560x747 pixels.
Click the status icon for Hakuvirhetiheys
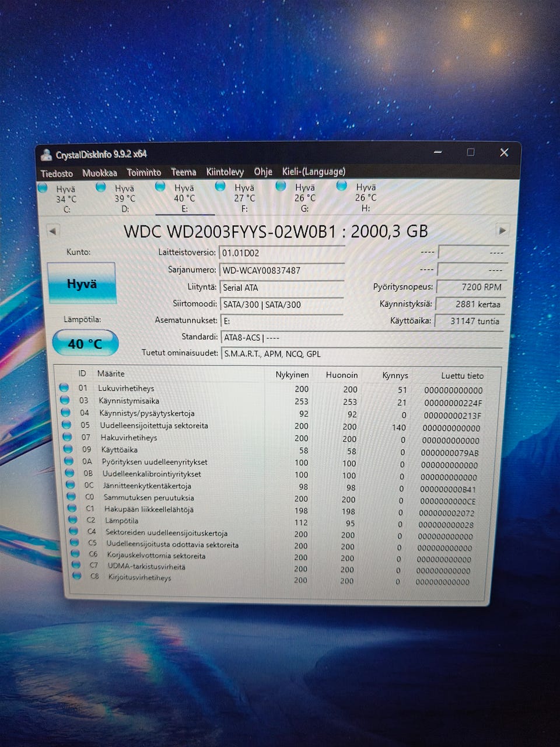click(x=68, y=437)
